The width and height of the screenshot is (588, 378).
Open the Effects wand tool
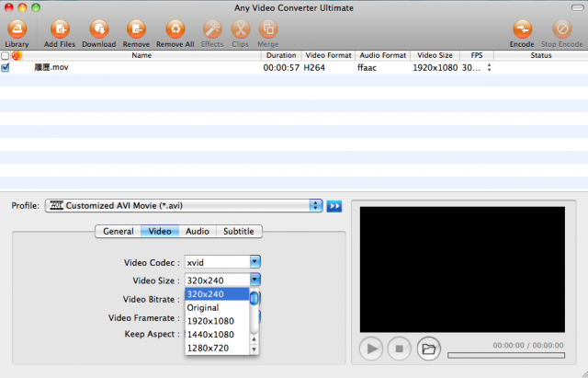[x=212, y=29]
